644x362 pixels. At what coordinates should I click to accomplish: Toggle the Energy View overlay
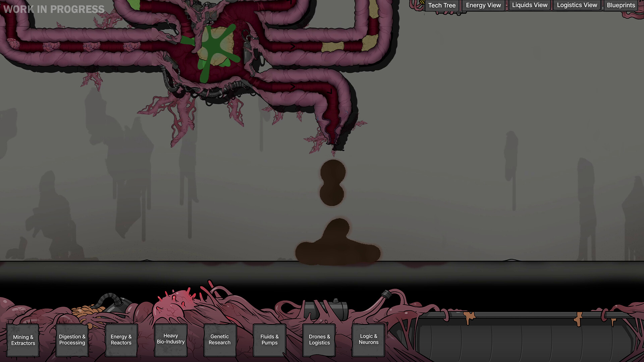483,5
